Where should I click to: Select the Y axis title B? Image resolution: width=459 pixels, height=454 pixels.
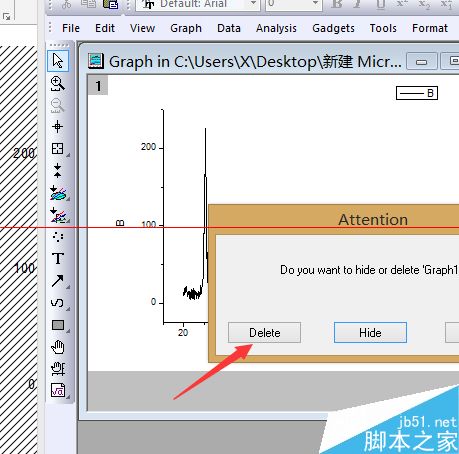(x=120, y=223)
